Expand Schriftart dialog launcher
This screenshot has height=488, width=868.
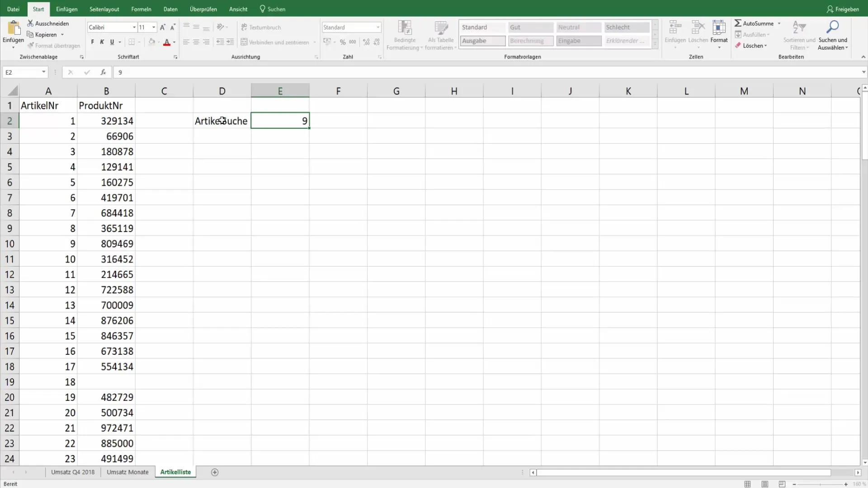[175, 57]
